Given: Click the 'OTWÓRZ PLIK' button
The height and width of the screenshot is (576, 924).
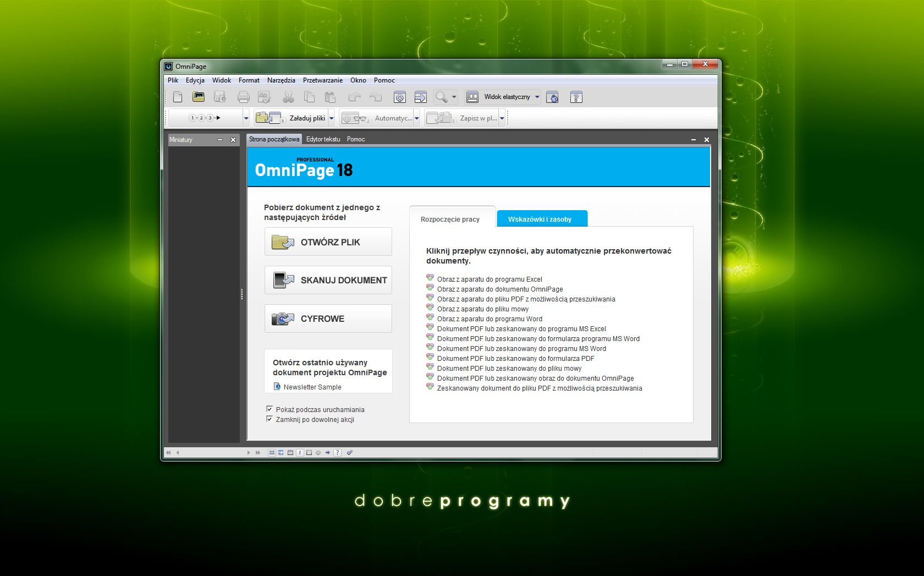Looking at the screenshot, I should (328, 242).
